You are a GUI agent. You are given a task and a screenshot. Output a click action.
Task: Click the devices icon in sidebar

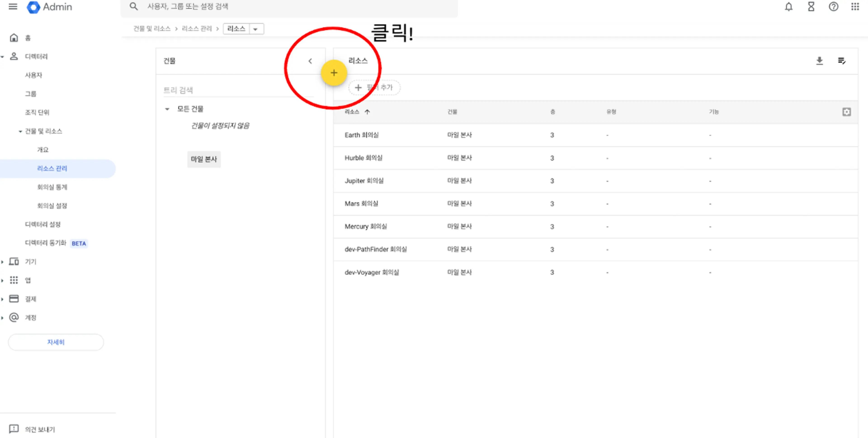click(14, 262)
